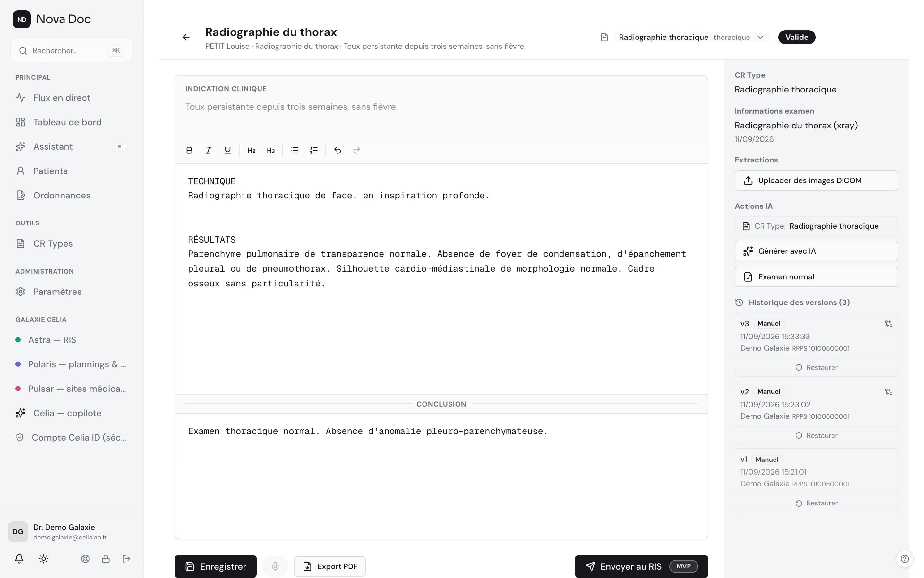Open CR Types tool
This screenshot has width=924, height=578.
click(x=72, y=243)
